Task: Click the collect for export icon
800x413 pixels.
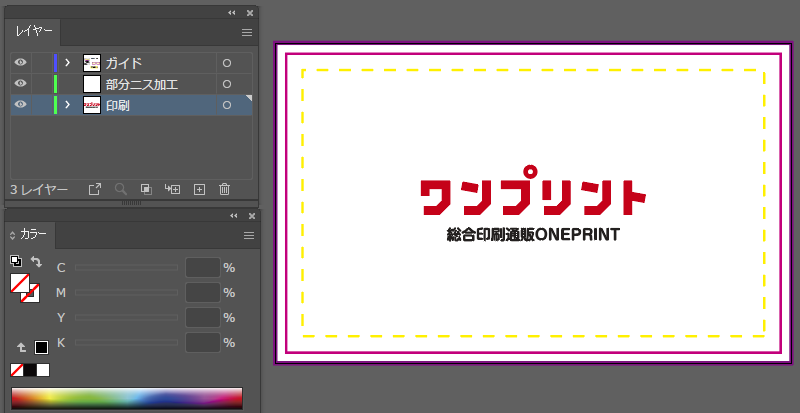Action: coord(95,189)
